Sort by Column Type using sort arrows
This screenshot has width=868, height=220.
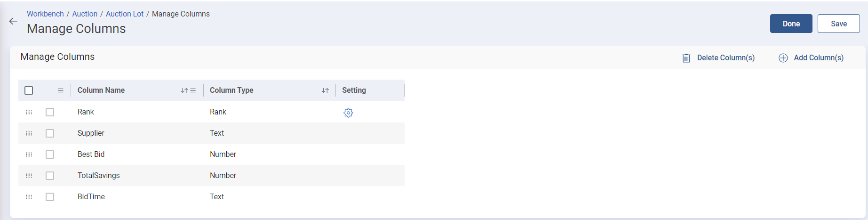coord(325,90)
